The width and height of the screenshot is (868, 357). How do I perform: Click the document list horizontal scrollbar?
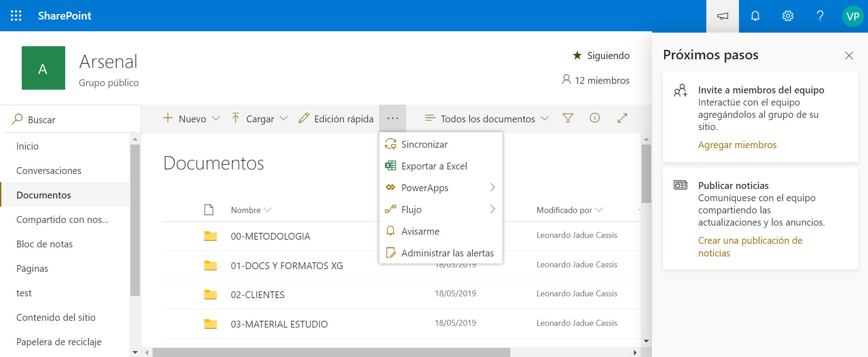coord(331,352)
